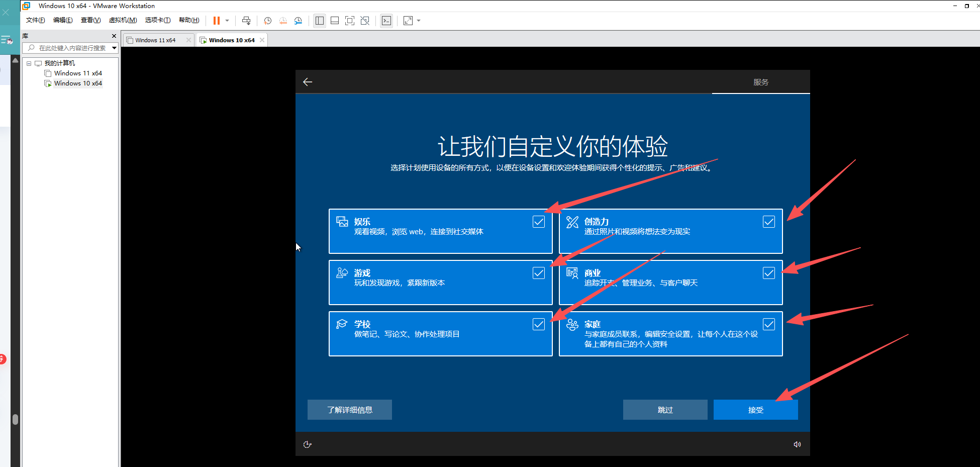Close the Windows 10 x64 tab
Image resolution: width=980 pixels, height=467 pixels.
(262, 40)
